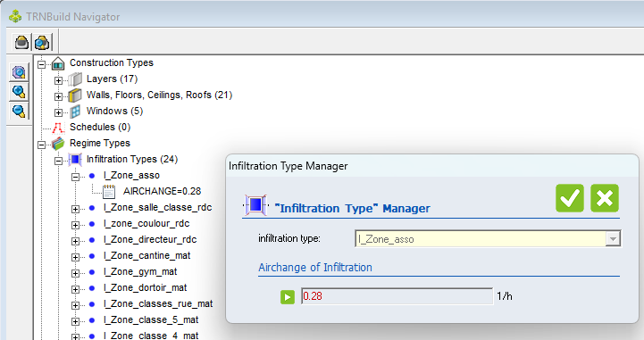The height and width of the screenshot is (340, 644).
Task: Click the Infiltration Type Manager title bar
Action: point(432,166)
